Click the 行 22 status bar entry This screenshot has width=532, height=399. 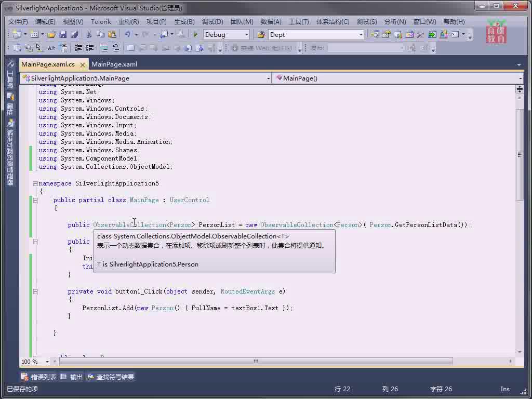[x=342, y=389]
